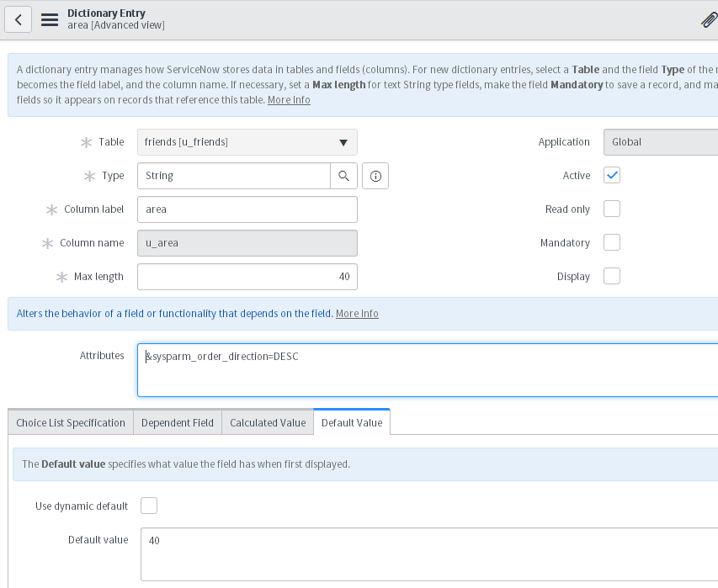
Task: Click the Max length field label
Action: 98,277
